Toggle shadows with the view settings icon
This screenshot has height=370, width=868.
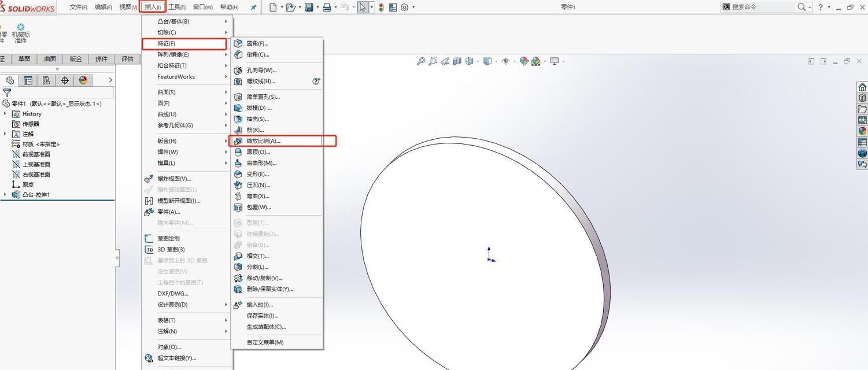coord(556,61)
